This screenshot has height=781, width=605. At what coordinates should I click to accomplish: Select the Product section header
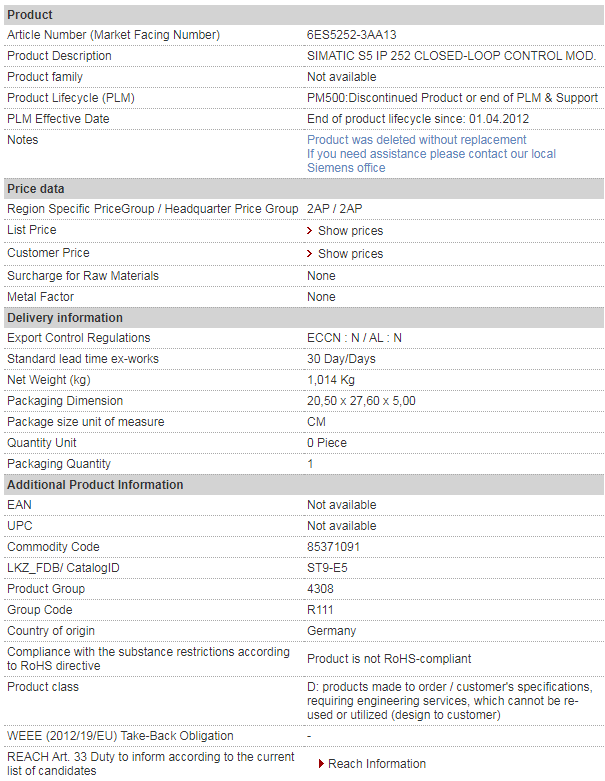304,15
